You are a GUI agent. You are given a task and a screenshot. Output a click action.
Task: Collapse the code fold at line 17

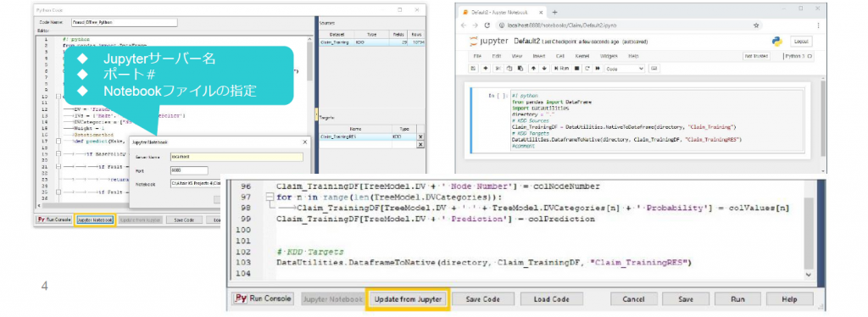(x=58, y=142)
